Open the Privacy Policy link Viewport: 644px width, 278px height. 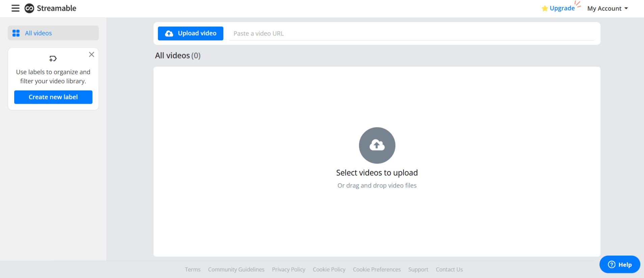289,270
